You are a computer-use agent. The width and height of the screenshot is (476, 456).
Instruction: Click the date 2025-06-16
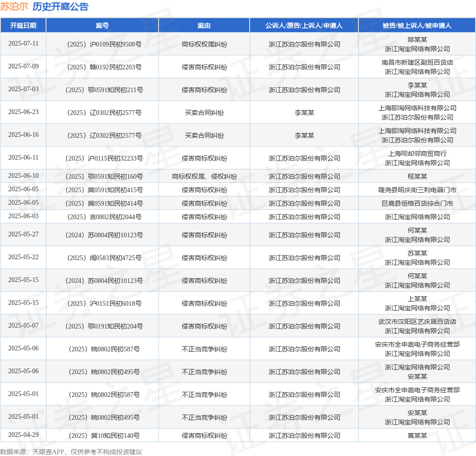pyautogui.click(x=23, y=134)
